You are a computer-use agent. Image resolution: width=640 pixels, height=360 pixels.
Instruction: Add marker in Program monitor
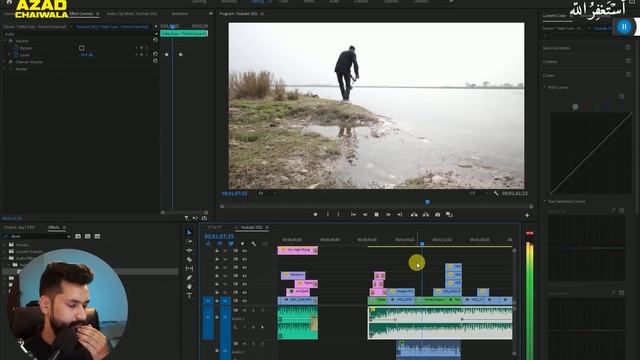(x=315, y=214)
